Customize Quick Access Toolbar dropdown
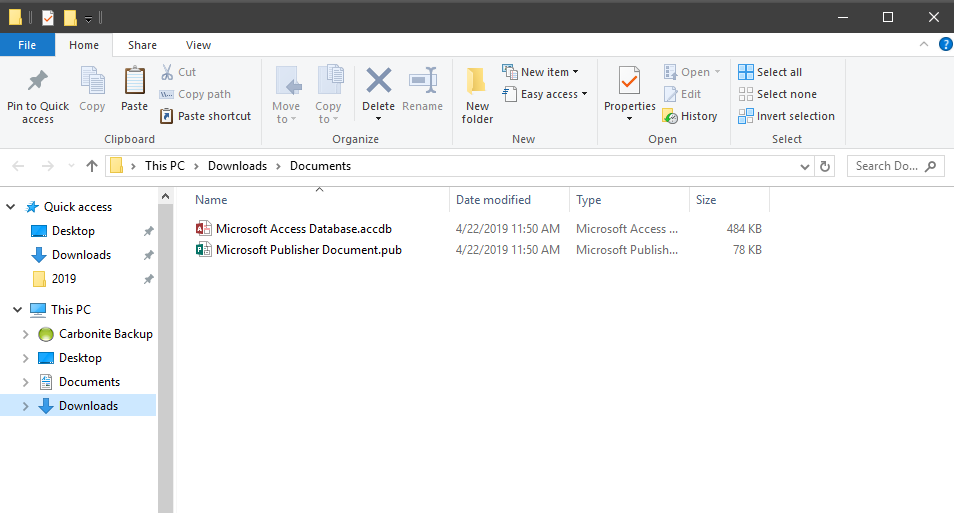 point(89,18)
